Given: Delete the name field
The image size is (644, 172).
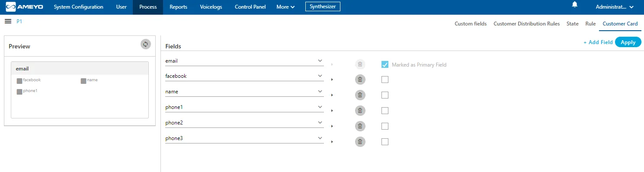Looking at the screenshot, I should tap(360, 95).
